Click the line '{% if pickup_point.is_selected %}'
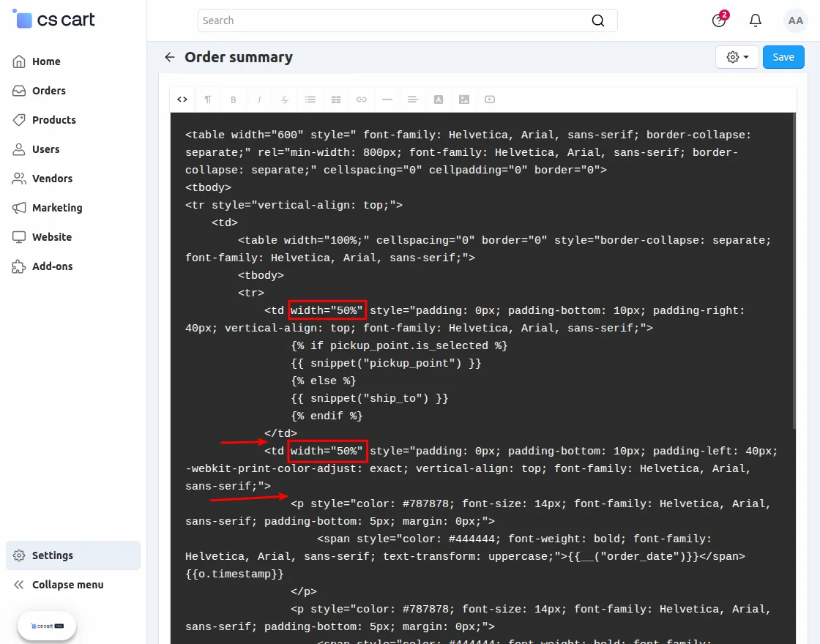This screenshot has width=820, height=644. [x=399, y=345]
